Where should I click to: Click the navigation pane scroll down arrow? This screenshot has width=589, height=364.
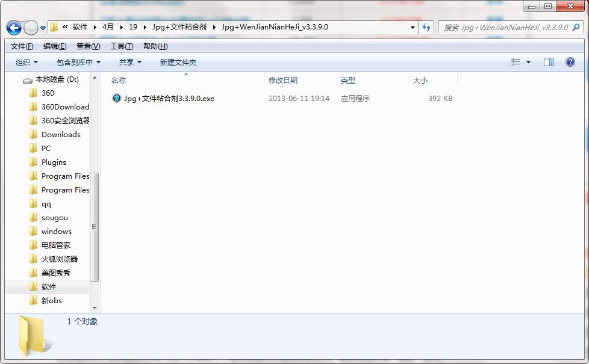coord(95,307)
